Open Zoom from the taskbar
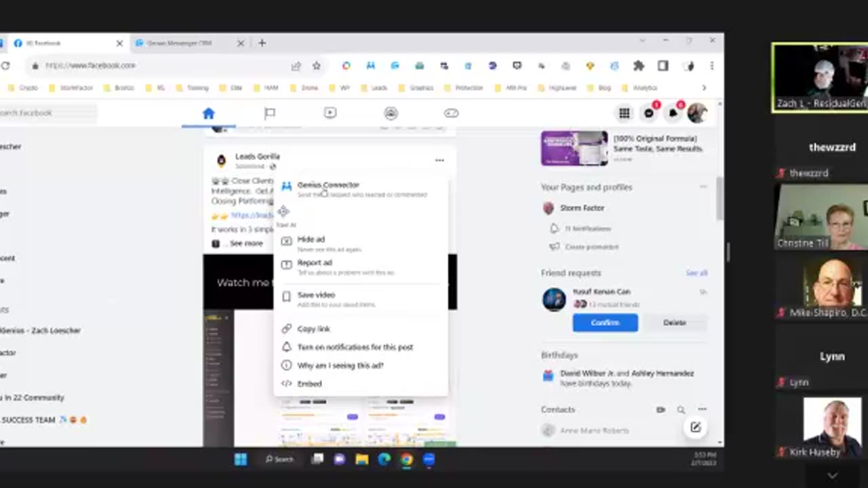The image size is (868, 488). [429, 460]
